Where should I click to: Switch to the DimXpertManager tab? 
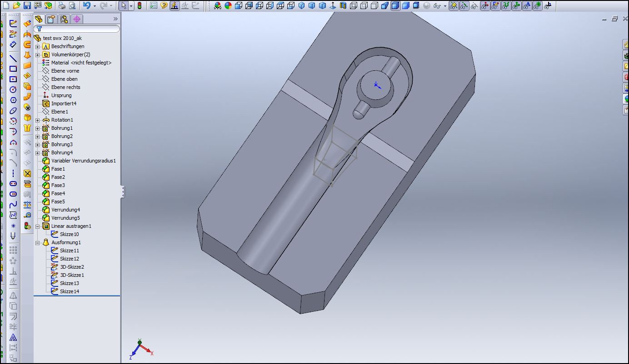pyautogui.click(x=77, y=19)
